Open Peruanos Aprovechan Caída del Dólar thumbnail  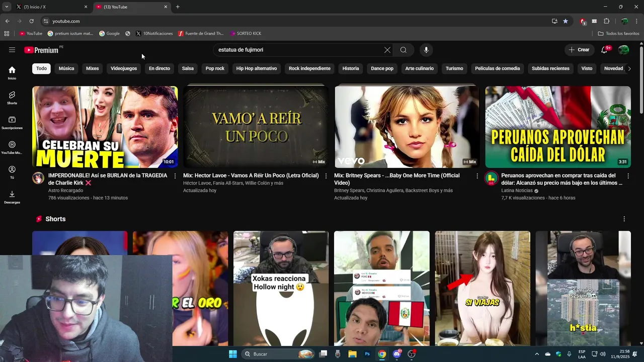click(x=558, y=127)
